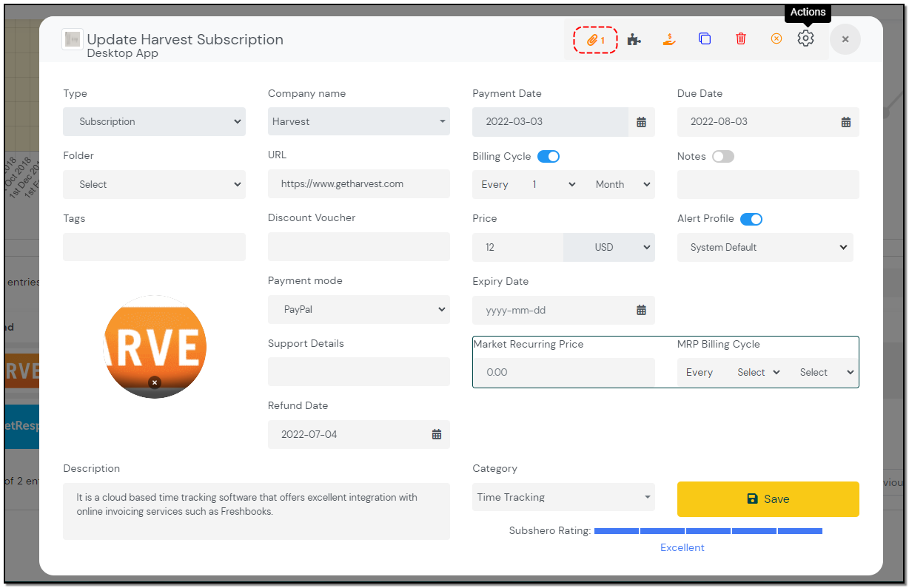Open the Category Time Tracking dropdown
This screenshot has height=588, width=909.
563,497
